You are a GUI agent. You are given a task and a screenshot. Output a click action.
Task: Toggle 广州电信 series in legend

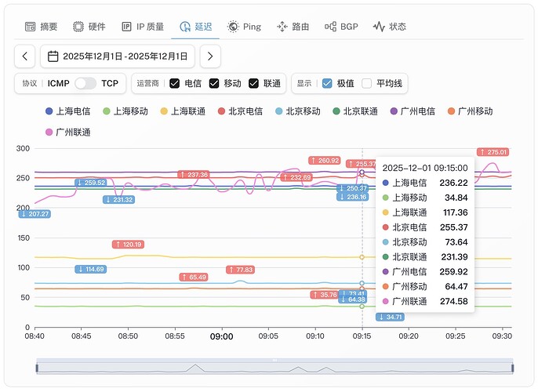(413, 111)
